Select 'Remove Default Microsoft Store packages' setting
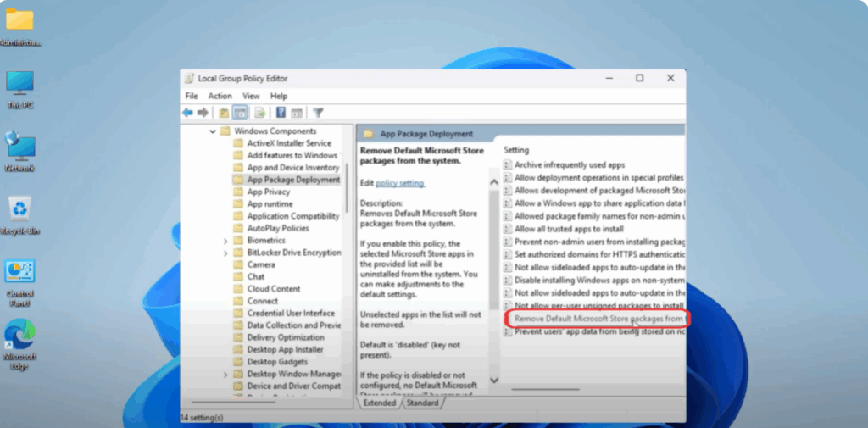The height and width of the screenshot is (428, 868). (598, 319)
